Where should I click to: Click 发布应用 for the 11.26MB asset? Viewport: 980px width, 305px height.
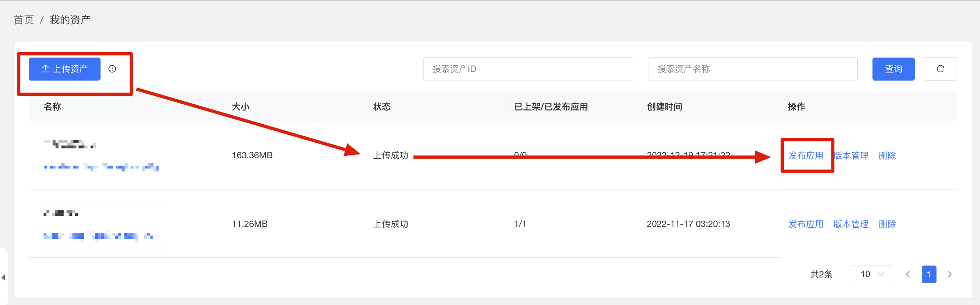(806, 224)
